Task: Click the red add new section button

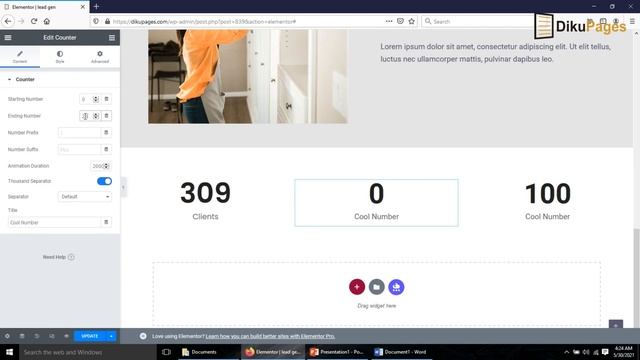Action: (x=357, y=287)
